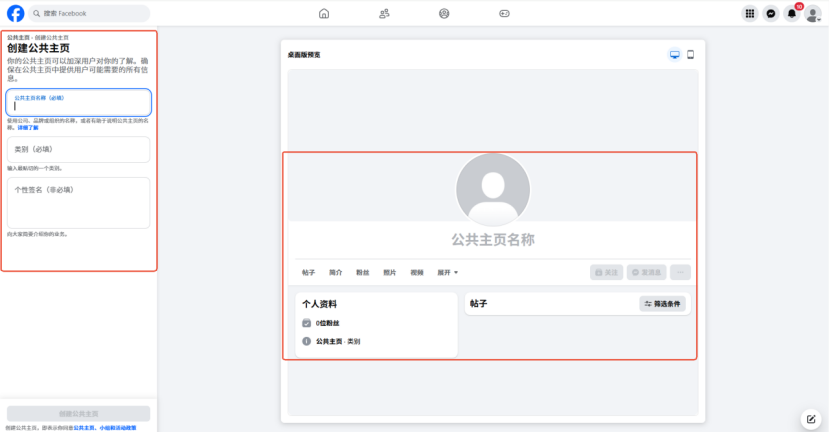The height and width of the screenshot is (433, 829).
Task: Click the 公共主页名称 (必填) input field
Action: click(x=79, y=103)
